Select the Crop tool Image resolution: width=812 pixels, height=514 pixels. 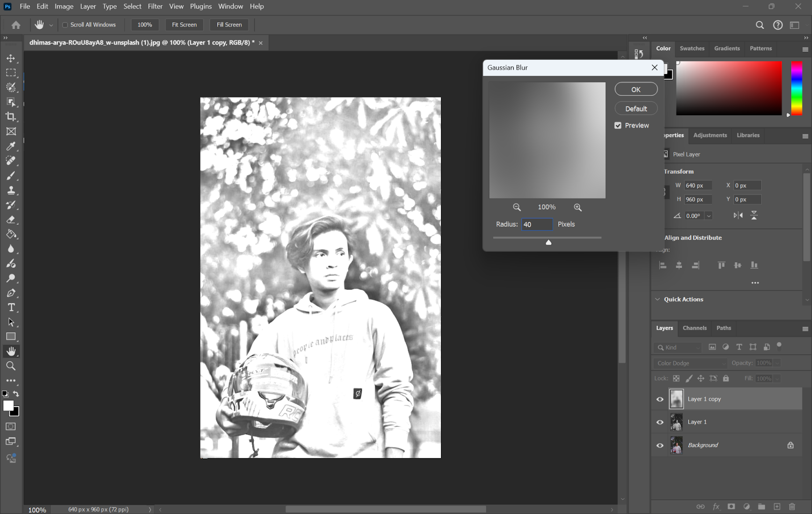pos(11,117)
